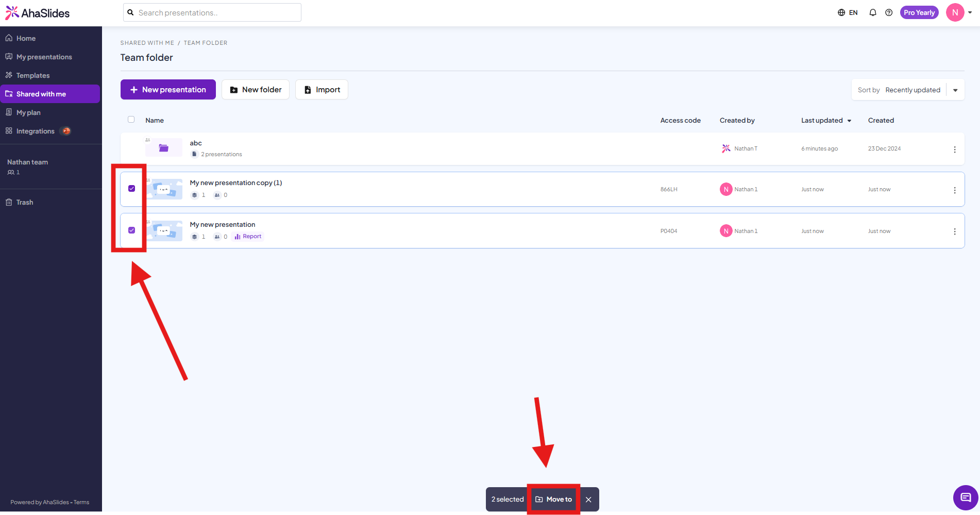
Task: Click access code 866LH
Action: point(669,189)
